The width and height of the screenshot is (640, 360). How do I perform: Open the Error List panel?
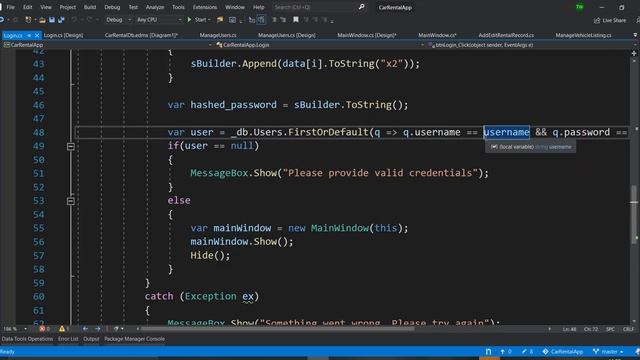click(x=68, y=339)
